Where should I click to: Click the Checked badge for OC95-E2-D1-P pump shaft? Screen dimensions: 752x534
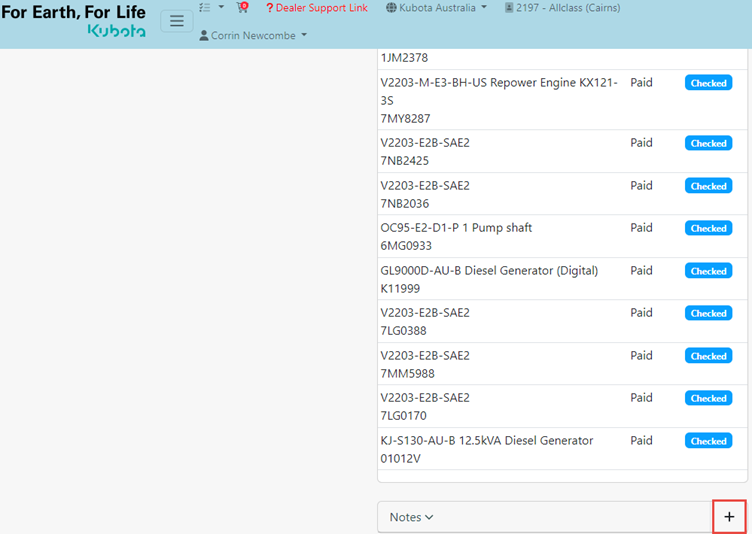pyautogui.click(x=708, y=228)
